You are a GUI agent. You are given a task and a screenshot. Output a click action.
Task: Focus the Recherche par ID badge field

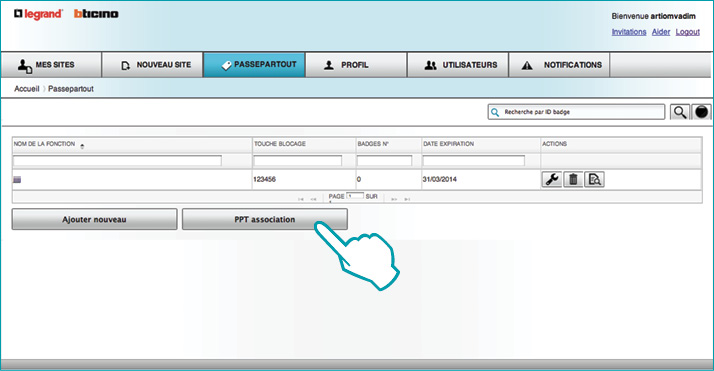click(x=576, y=112)
